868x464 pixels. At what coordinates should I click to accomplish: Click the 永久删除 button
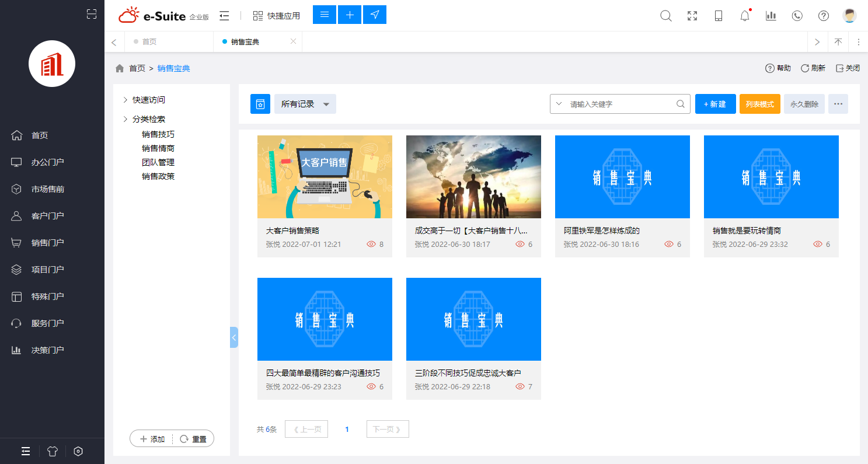pos(804,103)
